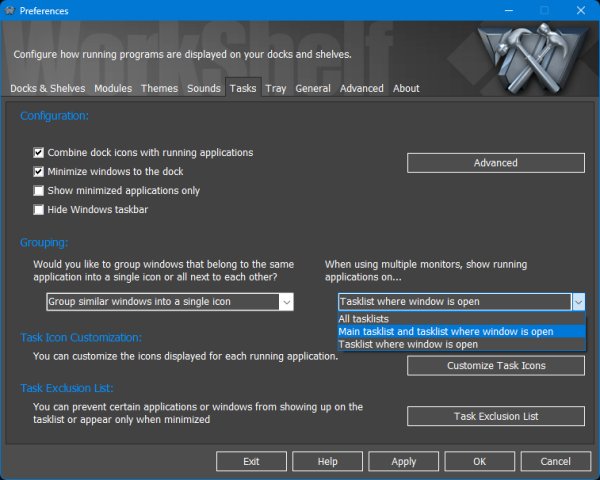Open the About tab
600x480 pixels.
coord(406,89)
